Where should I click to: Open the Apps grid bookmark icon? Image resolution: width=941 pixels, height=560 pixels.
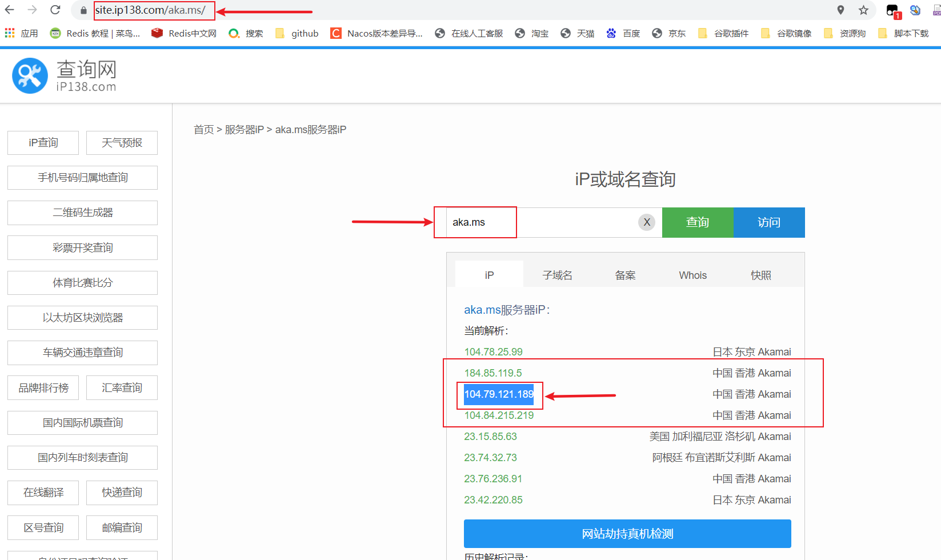(10, 33)
